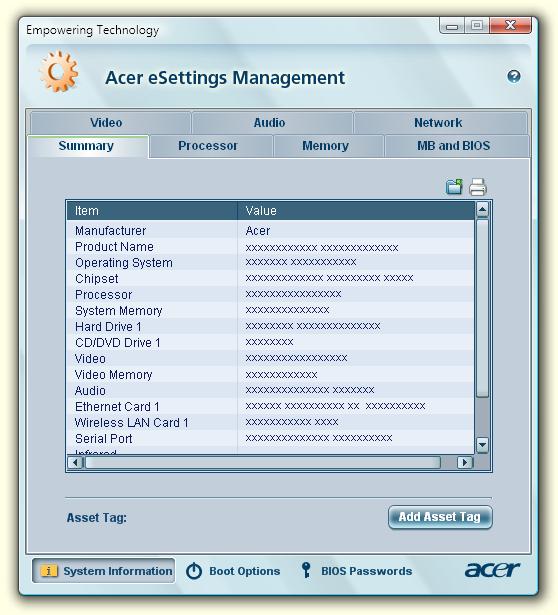Select the CD/DVD Drive 1 row
This screenshot has width=558, height=615.
[270, 343]
